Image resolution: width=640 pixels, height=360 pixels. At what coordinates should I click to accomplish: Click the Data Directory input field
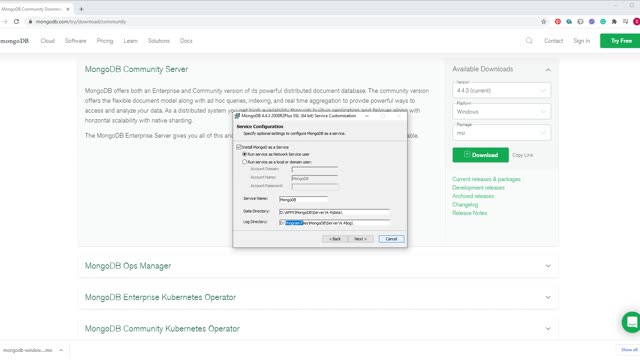[x=334, y=212]
